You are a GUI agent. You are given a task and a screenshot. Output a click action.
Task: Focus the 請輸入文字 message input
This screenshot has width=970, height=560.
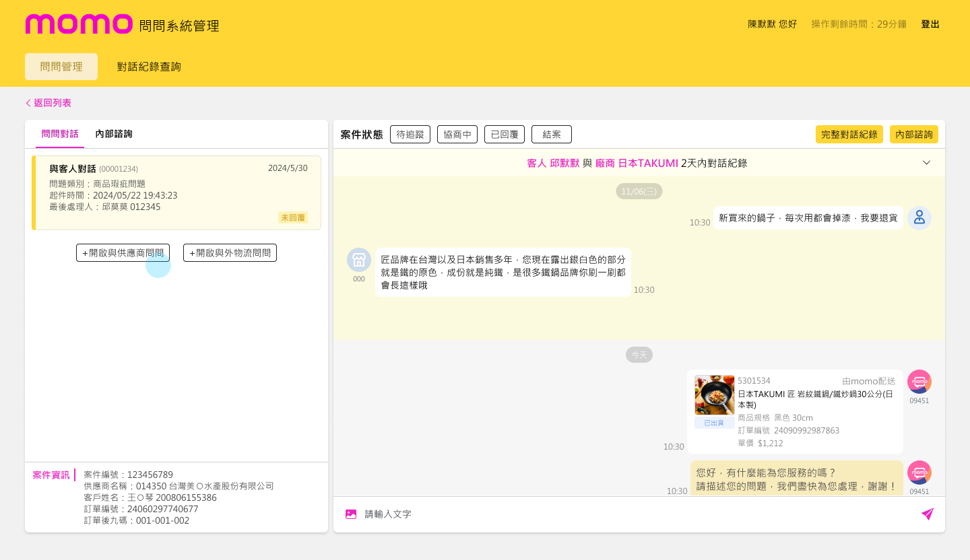(639, 514)
